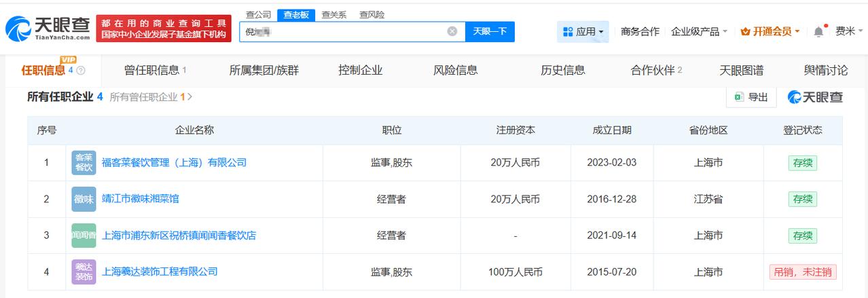The height and width of the screenshot is (298, 868).
Task: Switch to the 风险信息 tab
Action: (x=455, y=70)
